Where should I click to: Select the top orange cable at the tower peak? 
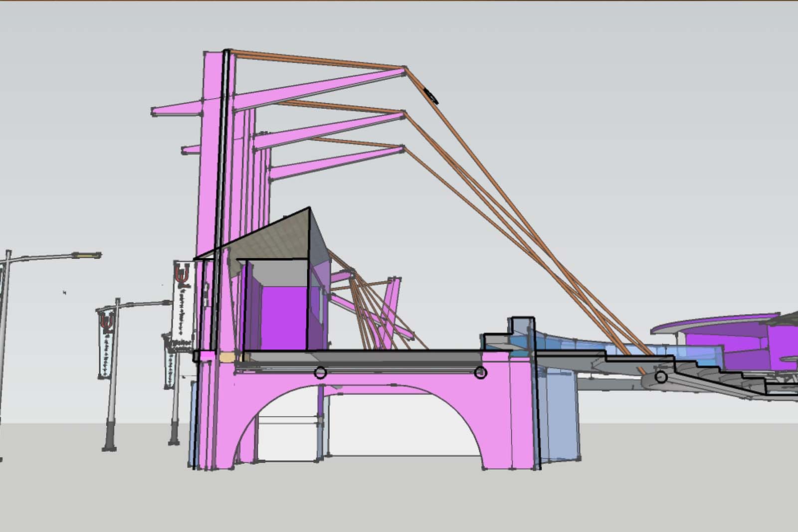click(319, 59)
